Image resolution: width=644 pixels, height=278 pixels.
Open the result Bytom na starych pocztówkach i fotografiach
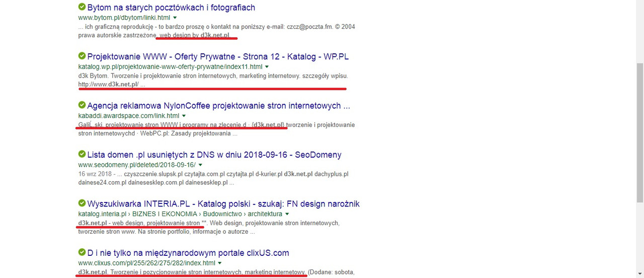[x=171, y=8]
